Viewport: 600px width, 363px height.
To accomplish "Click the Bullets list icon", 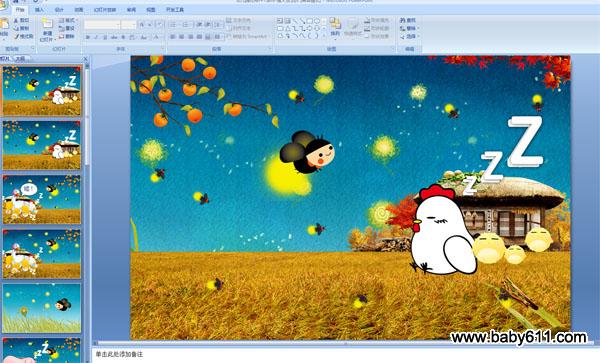I will point(174,25).
